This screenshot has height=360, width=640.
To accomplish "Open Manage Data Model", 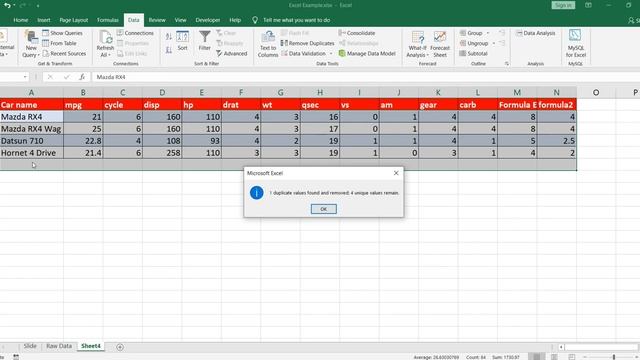I will coord(367,53).
